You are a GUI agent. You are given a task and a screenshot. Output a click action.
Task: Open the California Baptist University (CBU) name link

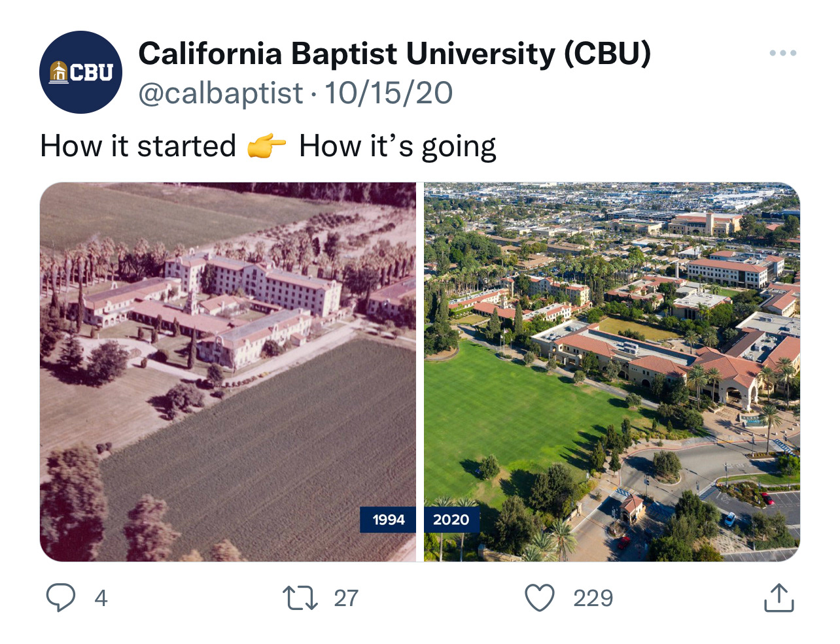pyautogui.click(x=394, y=54)
